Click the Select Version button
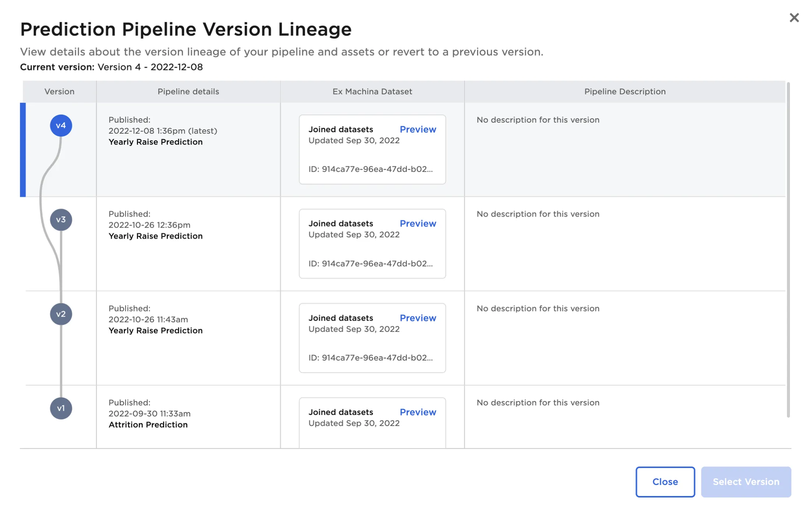Image resolution: width=812 pixels, height=517 pixels. point(746,482)
